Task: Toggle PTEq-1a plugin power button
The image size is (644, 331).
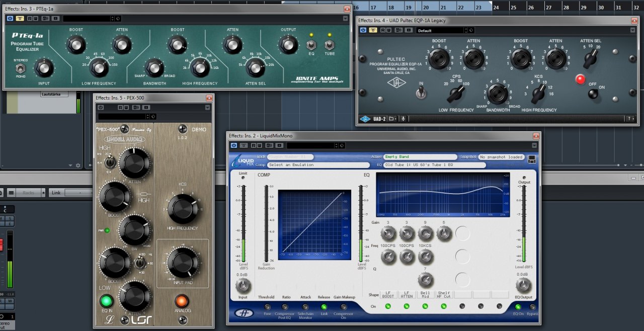Action: pyautogui.click(x=10, y=19)
